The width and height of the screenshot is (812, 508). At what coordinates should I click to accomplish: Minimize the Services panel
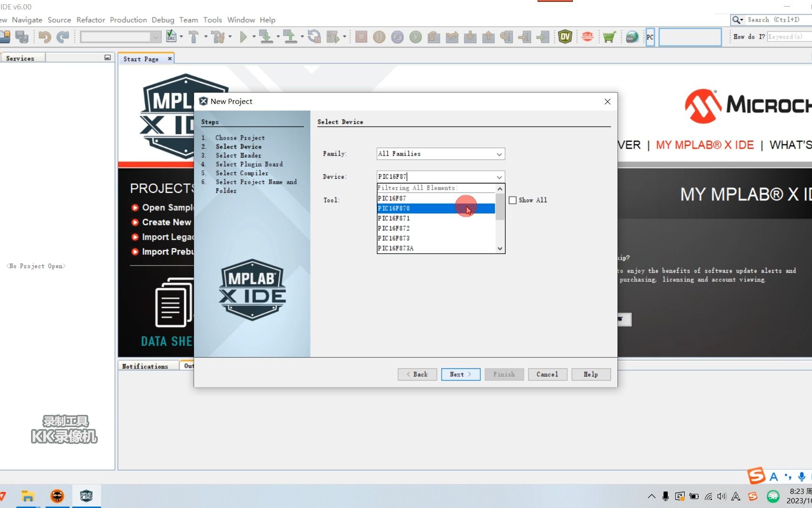[x=108, y=57]
